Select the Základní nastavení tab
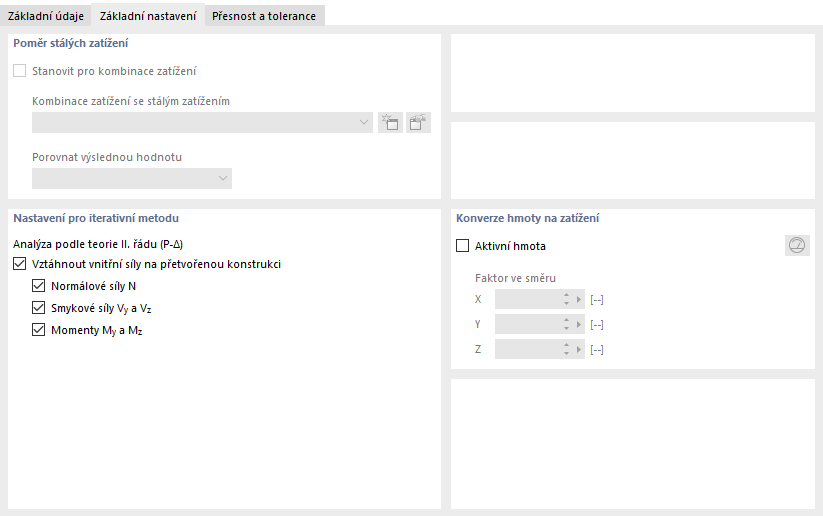823x516 pixels. pos(148,16)
